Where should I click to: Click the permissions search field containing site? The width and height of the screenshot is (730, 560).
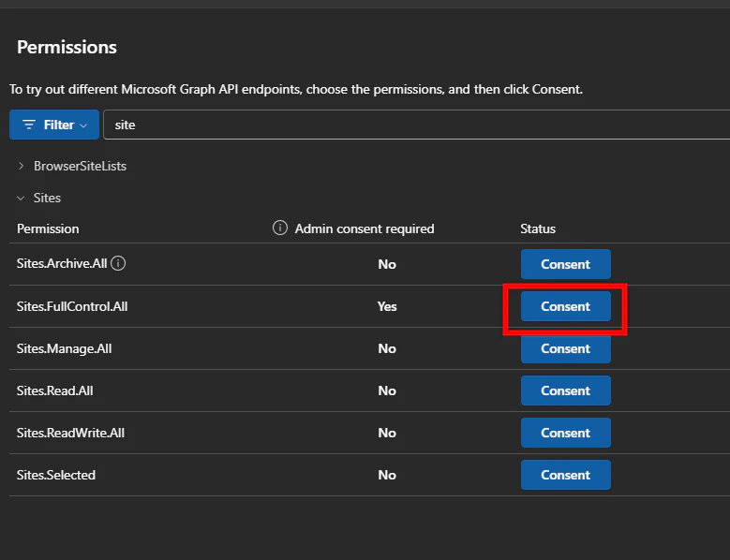416,125
